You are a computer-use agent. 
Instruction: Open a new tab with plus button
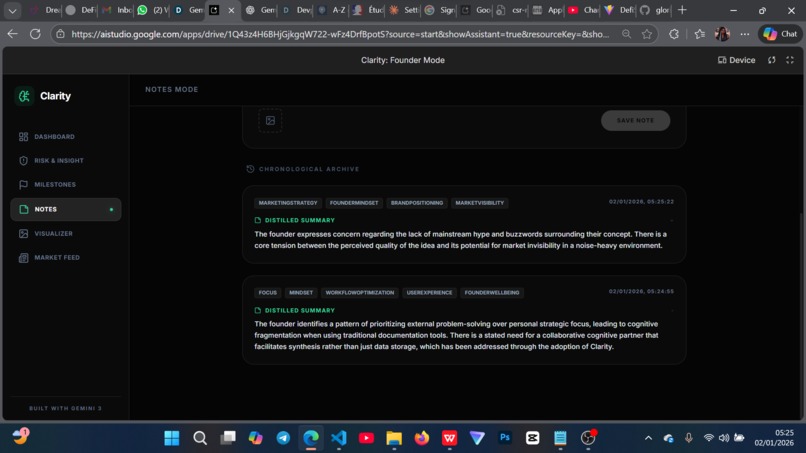(682, 10)
